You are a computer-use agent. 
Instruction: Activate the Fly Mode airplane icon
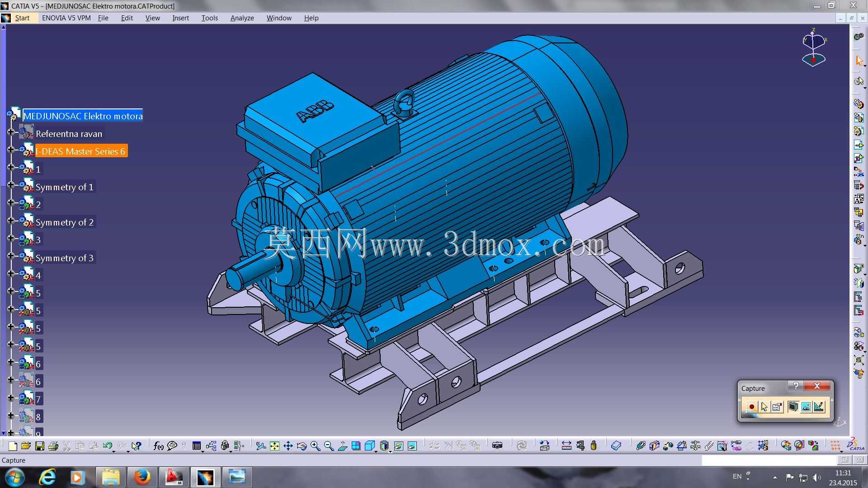(261, 446)
